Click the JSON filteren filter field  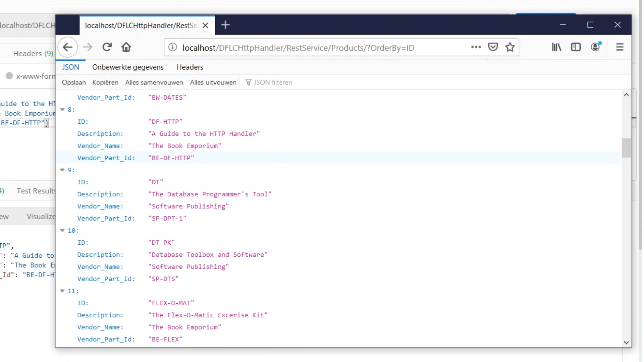(272, 82)
